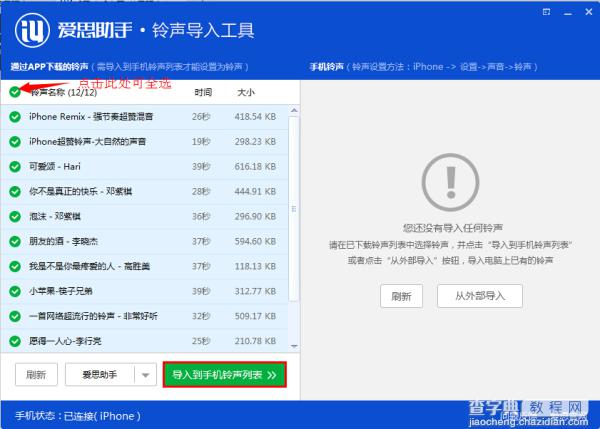Open the skin/menu icon in title bar

[x=546, y=12]
